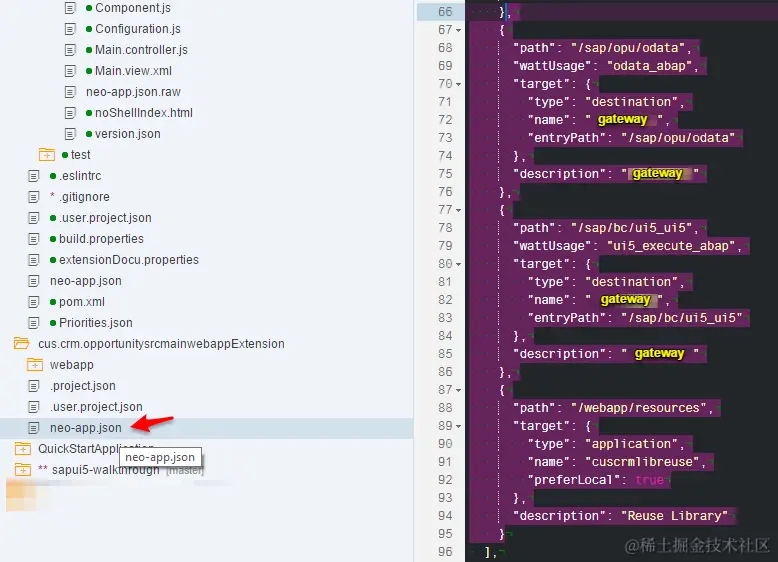
Task: Open .project.json file
Action: pos(82,386)
